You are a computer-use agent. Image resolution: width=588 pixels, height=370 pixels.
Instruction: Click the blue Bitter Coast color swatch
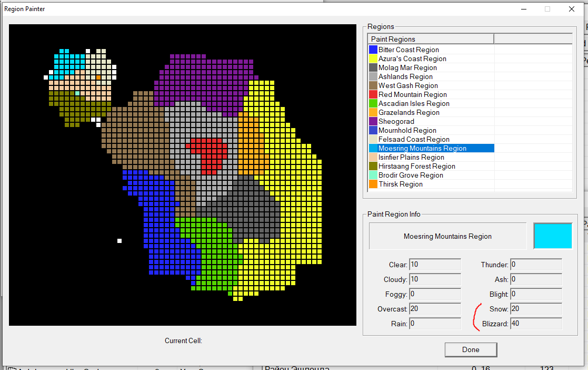373,50
